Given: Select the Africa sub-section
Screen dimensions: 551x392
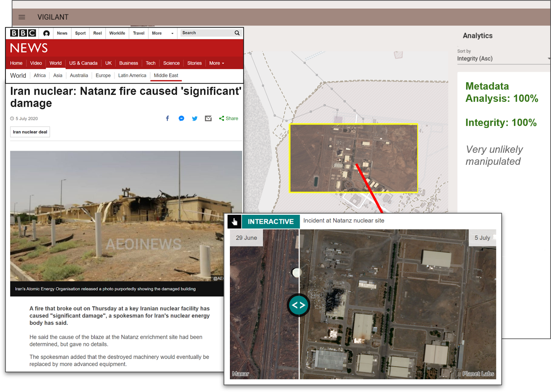Looking at the screenshot, I should 40,75.
